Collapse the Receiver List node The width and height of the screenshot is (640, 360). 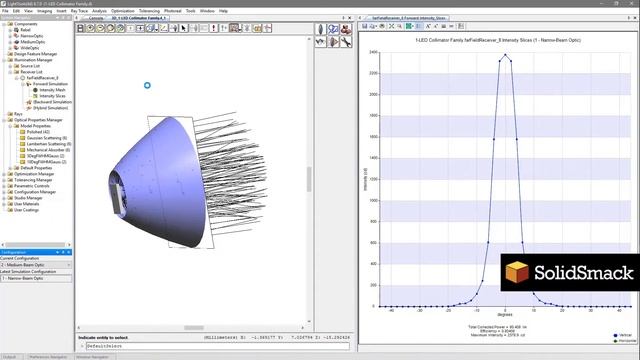pyautogui.click(x=11, y=72)
